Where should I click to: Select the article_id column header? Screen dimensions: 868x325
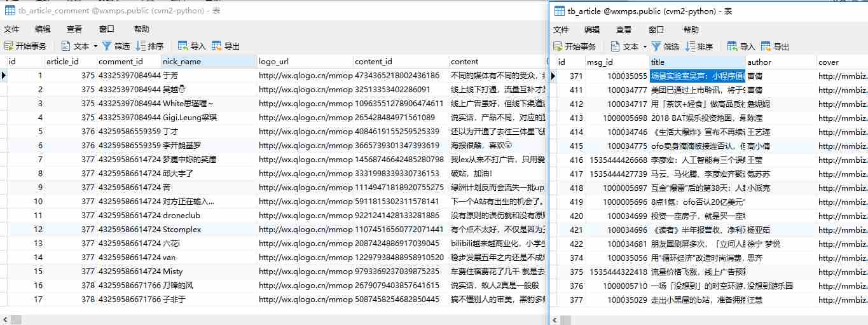[71, 62]
